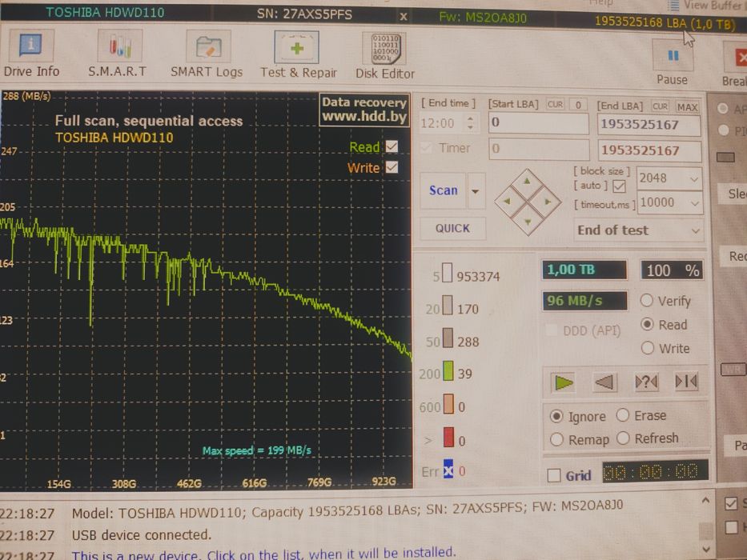Switch to Test & Repair tab
747x560 pixels.
tap(298, 54)
